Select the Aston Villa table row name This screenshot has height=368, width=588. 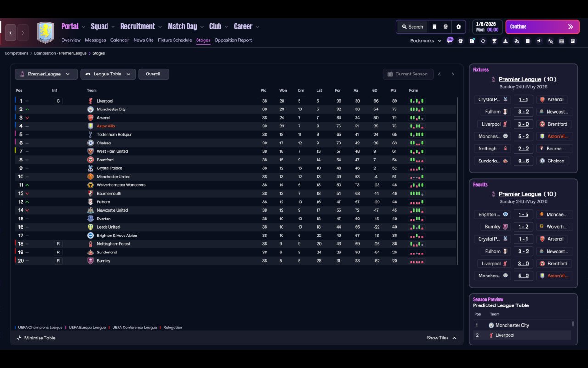point(106,126)
